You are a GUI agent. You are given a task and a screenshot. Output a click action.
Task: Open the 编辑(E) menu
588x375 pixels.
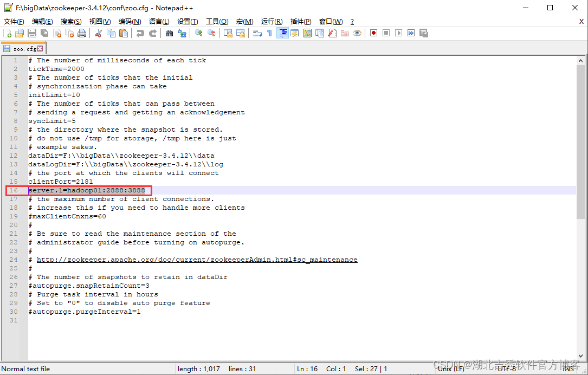42,21
